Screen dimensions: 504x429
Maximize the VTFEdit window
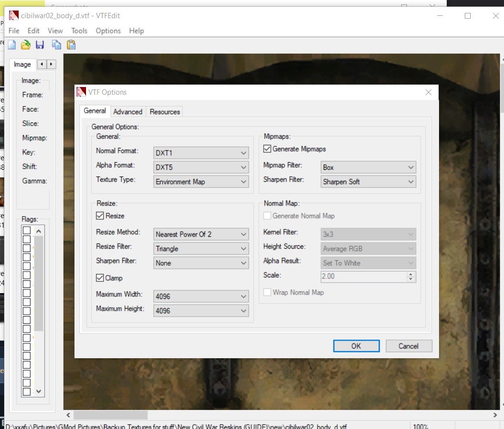point(468,15)
